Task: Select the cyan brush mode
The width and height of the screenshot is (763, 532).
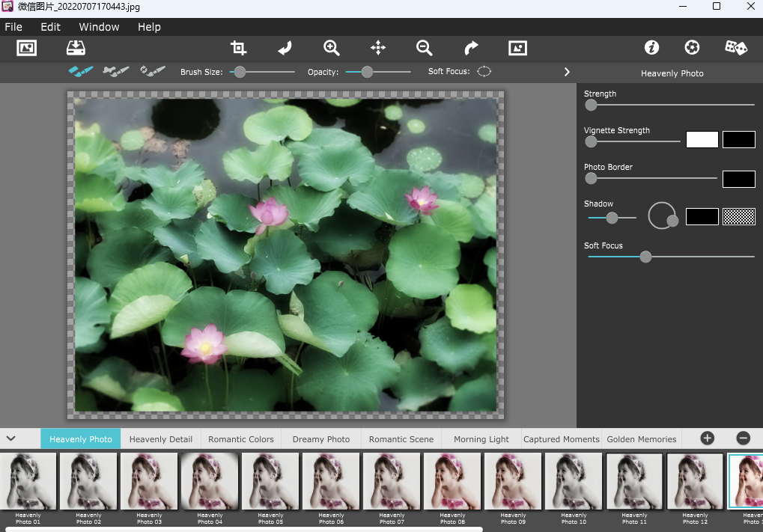Action: (80, 72)
